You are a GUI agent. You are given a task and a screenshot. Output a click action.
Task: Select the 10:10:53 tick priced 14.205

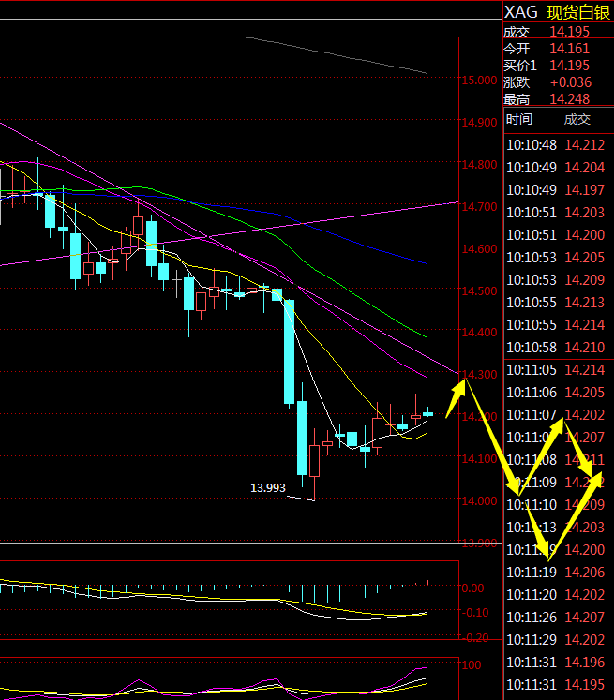tap(556, 257)
